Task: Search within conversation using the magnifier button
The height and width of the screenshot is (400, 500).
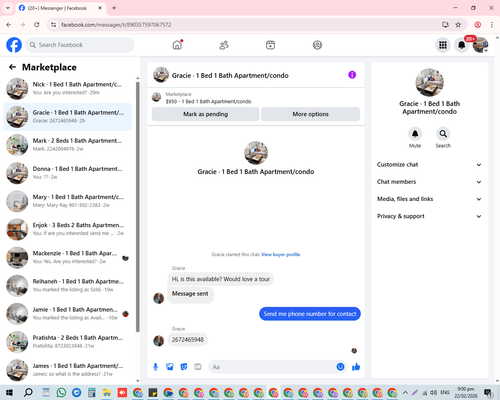Action: (x=443, y=134)
